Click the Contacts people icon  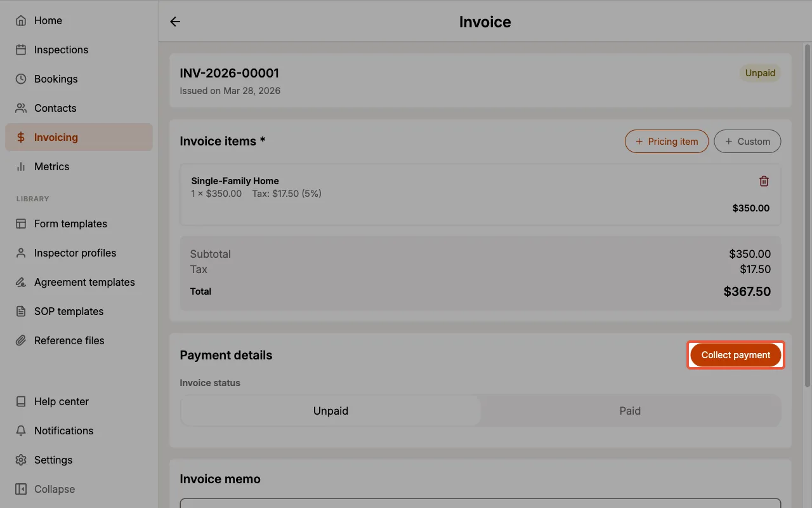tap(21, 108)
